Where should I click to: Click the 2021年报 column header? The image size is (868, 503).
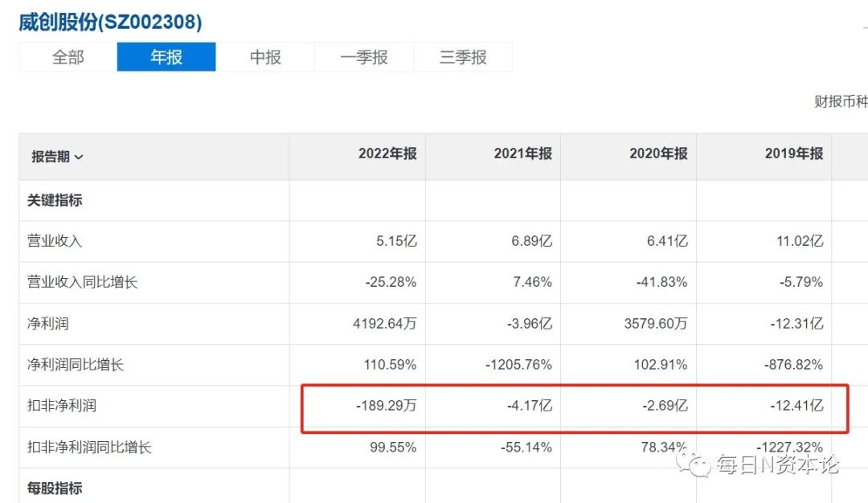click(522, 153)
